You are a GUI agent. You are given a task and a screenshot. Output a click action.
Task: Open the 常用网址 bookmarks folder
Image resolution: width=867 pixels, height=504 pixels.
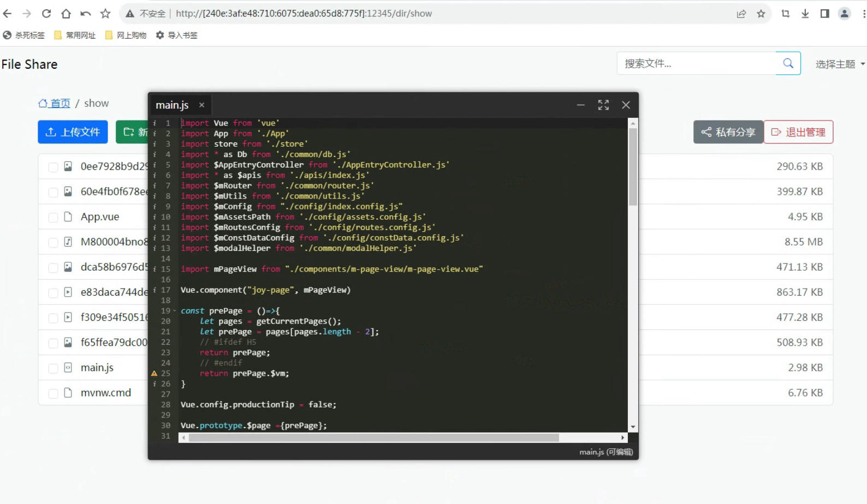pos(75,35)
